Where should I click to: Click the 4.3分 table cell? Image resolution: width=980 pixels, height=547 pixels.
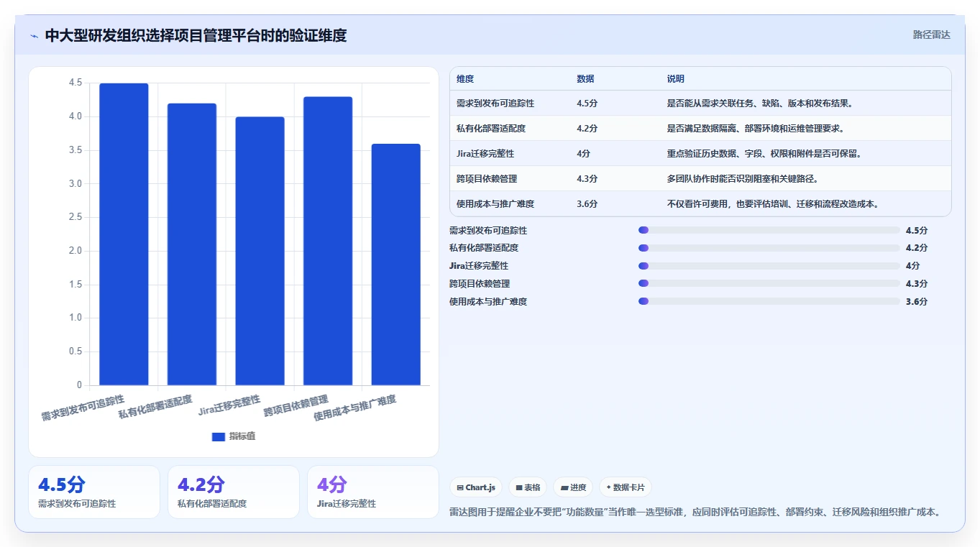(x=587, y=179)
